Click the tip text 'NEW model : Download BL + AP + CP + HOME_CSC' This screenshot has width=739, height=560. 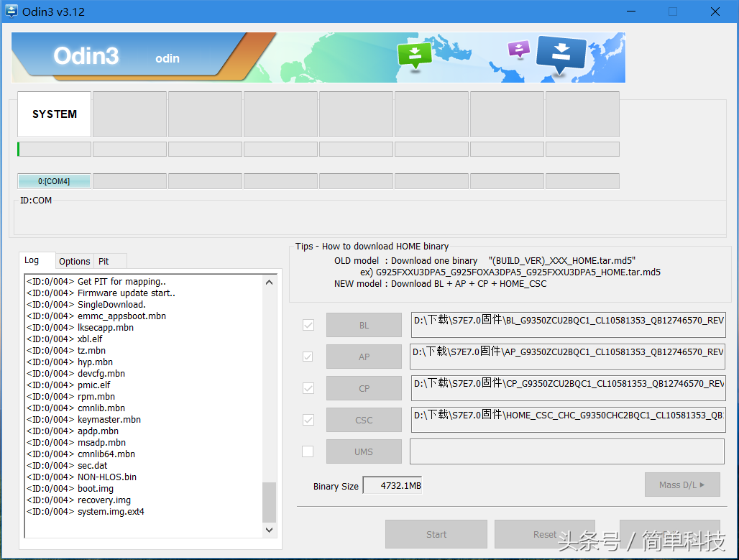[440, 284]
